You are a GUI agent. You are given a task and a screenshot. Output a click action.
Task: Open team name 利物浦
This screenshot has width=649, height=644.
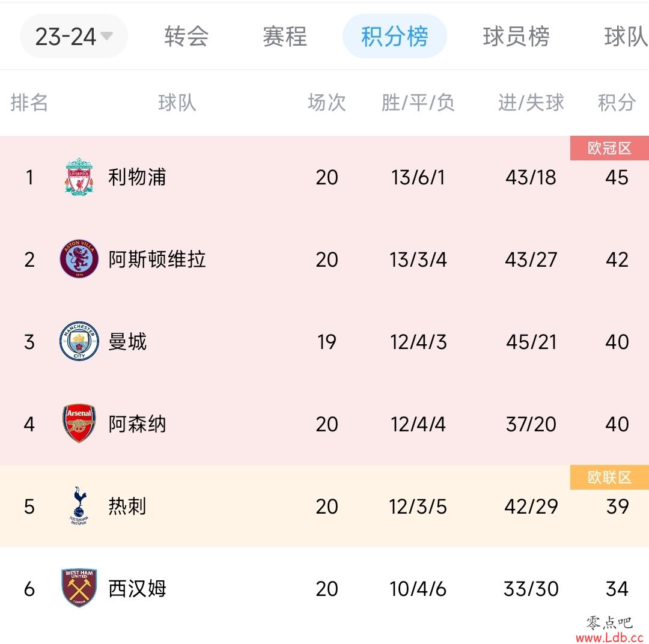(x=137, y=177)
